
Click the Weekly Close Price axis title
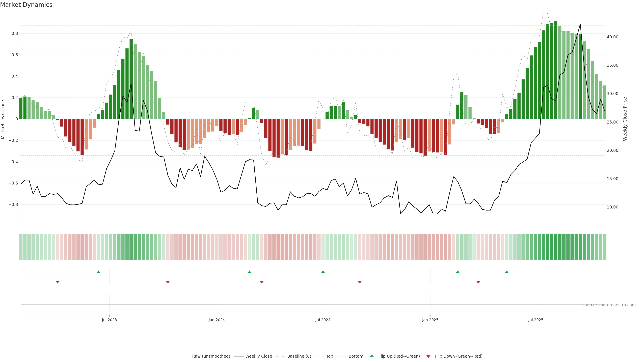625,119
